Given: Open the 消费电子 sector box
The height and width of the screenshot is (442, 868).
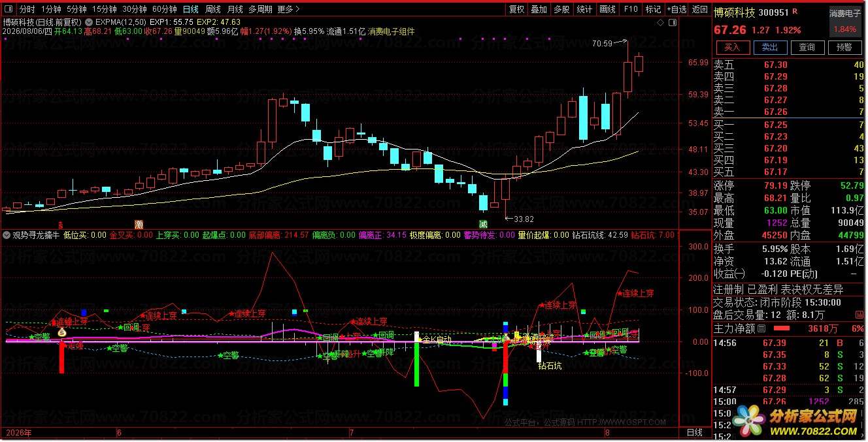Looking at the screenshot, I should point(845,21).
